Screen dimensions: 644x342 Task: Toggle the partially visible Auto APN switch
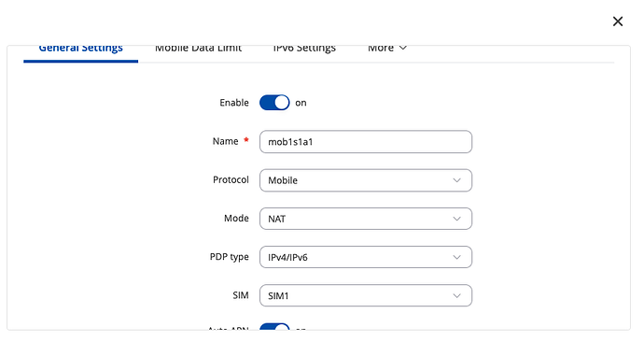[x=274, y=327]
